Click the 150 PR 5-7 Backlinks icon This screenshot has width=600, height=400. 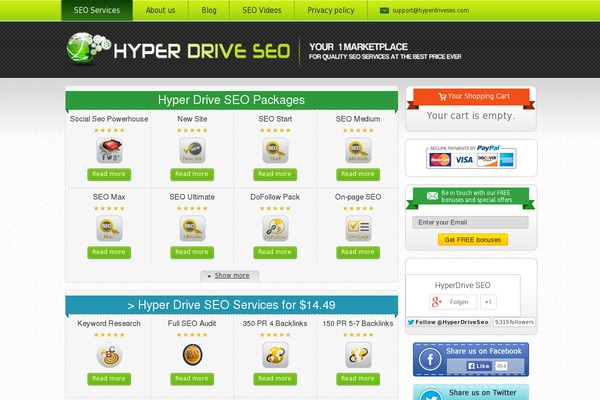pyautogui.click(x=358, y=355)
